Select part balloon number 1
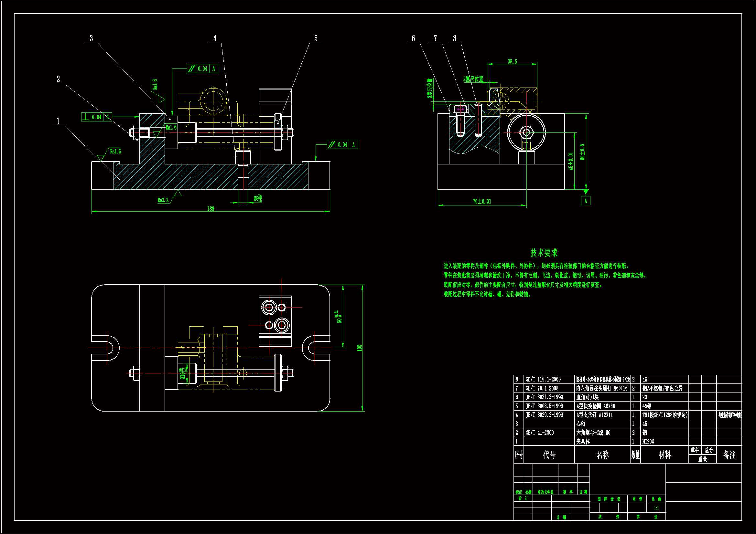Viewport: 756px width, 534px height. coord(58,121)
